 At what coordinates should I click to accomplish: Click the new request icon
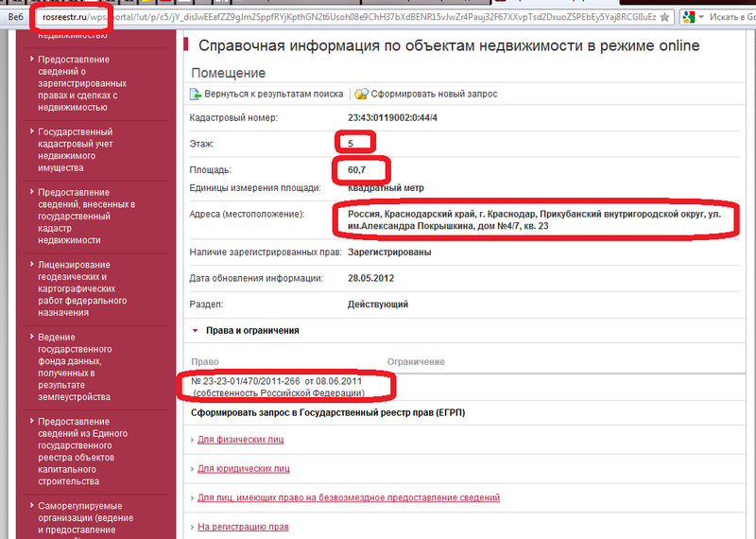361,95
